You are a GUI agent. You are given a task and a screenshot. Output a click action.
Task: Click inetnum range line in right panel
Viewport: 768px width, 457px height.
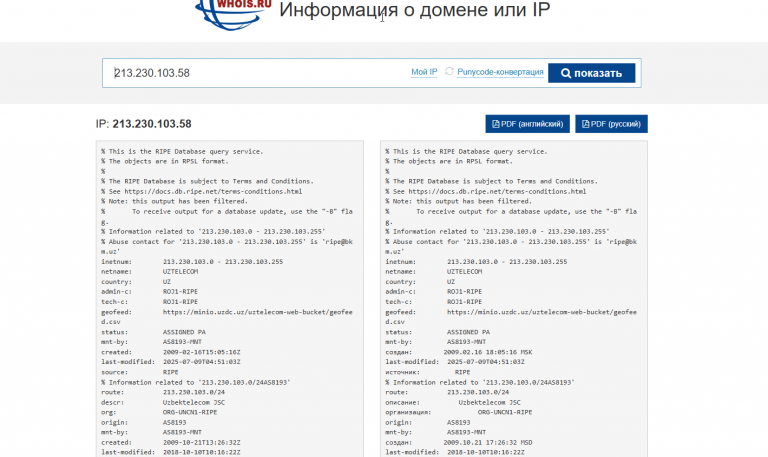point(476,262)
